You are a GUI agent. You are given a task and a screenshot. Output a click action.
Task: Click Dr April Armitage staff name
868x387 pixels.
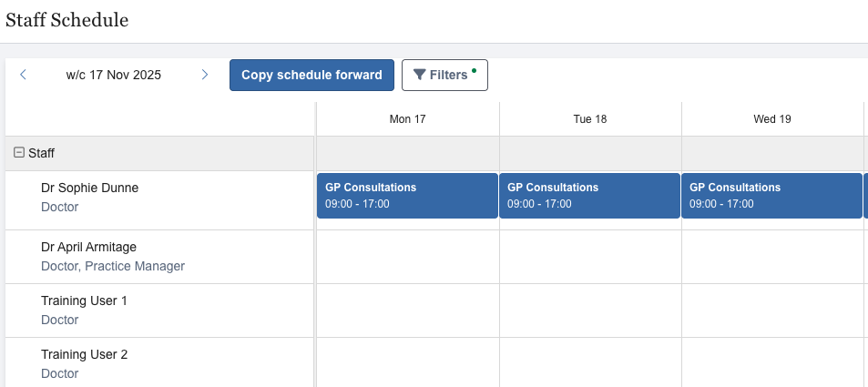[x=96, y=247]
